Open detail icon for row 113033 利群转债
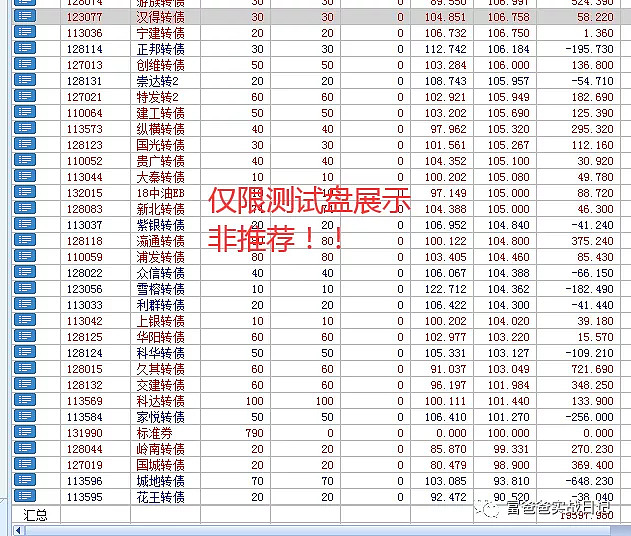 pyautogui.click(x=25, y=304)
